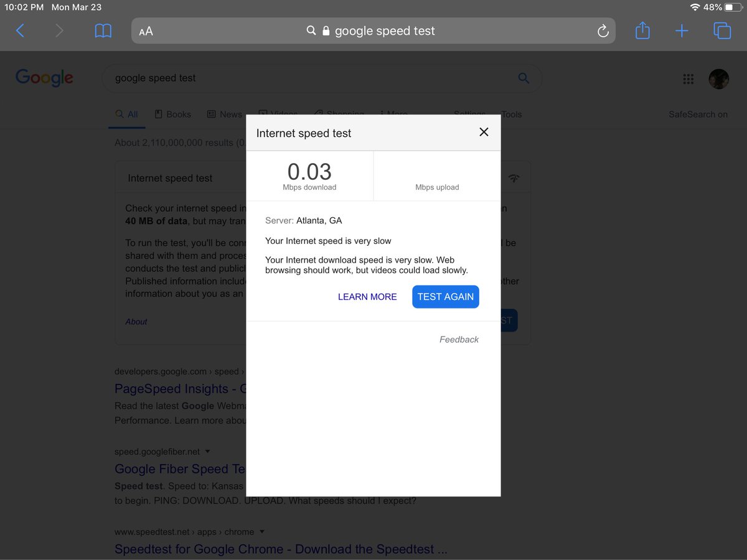Tap the Safari back arrow
747x560 pixels.
[20, 30]
